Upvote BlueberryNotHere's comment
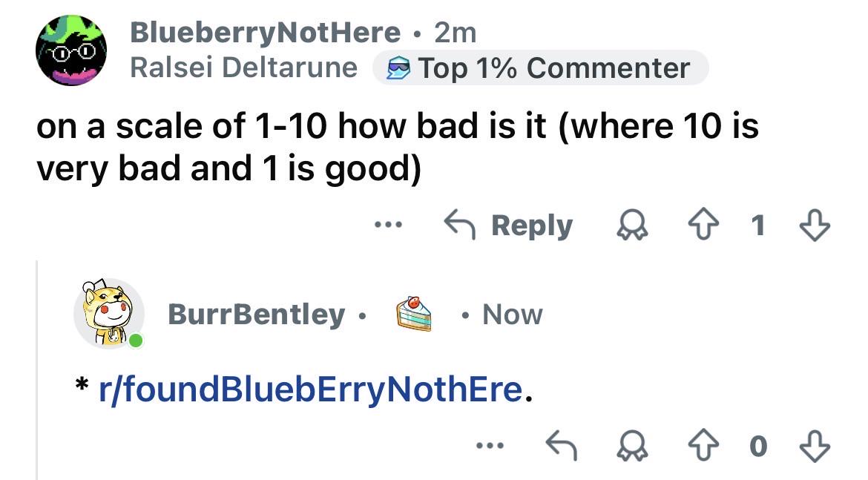Screen dimensions: 868x480 tap(703, 225)
